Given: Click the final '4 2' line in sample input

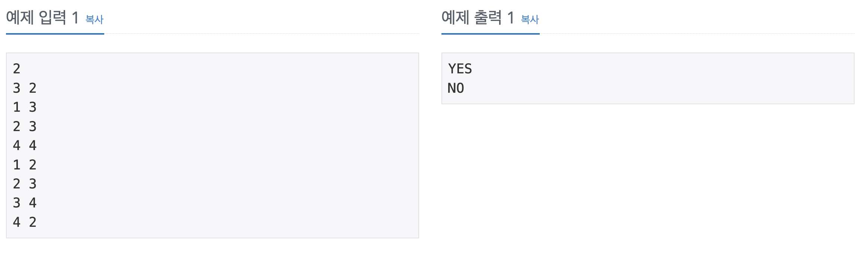Looking at the screenshot, I should point(25,222).
